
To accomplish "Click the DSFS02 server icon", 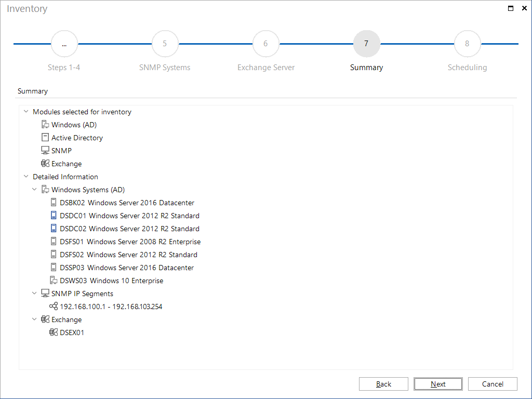I will point(54,254).
